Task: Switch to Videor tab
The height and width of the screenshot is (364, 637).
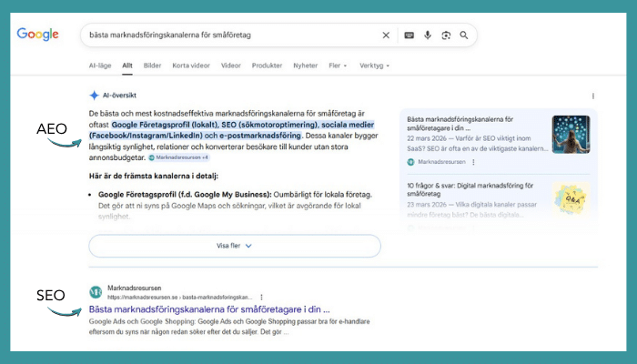Action: [231, 66]
